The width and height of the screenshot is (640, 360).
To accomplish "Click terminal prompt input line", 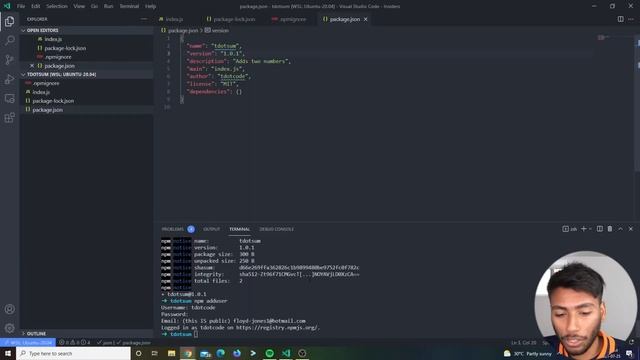I will pyautogui.click(x=196, y=334).
